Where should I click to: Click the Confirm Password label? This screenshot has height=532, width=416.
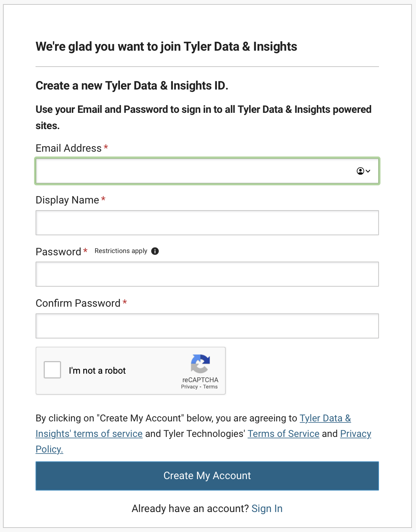tap(78, 303)
